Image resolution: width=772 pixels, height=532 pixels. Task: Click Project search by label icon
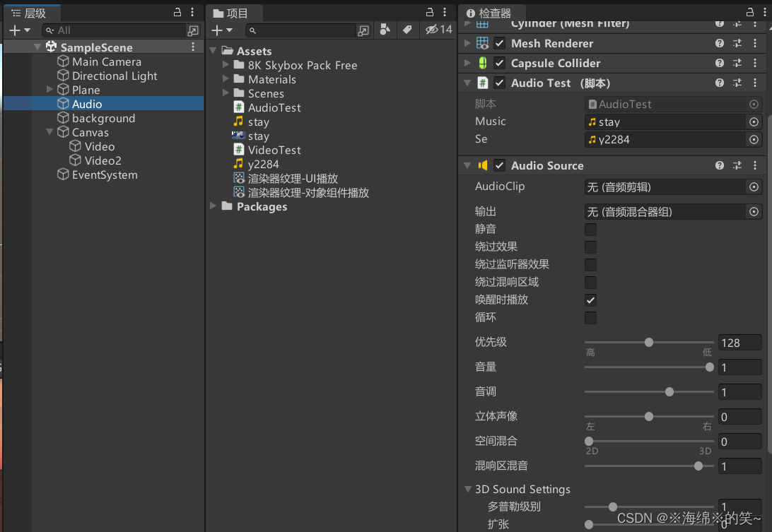(x=407, y=30)
